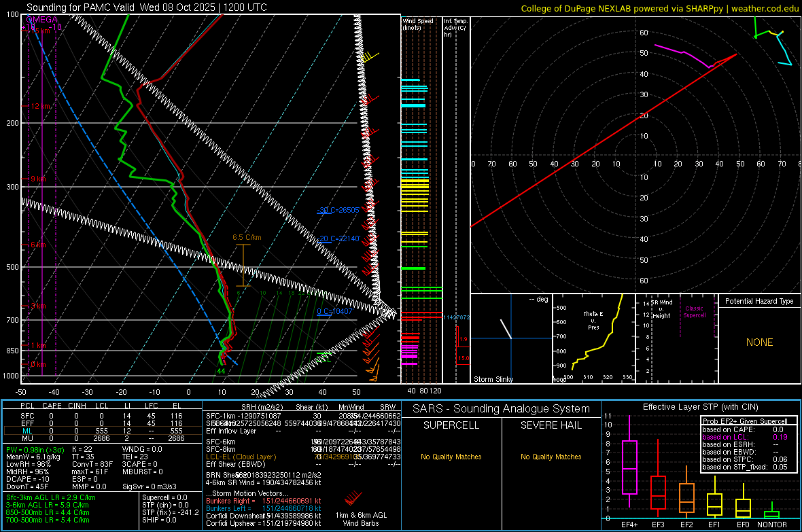This screenshot has height=532, width=802.
Task: Click the 3 km height marker
Action: [38, 306]
